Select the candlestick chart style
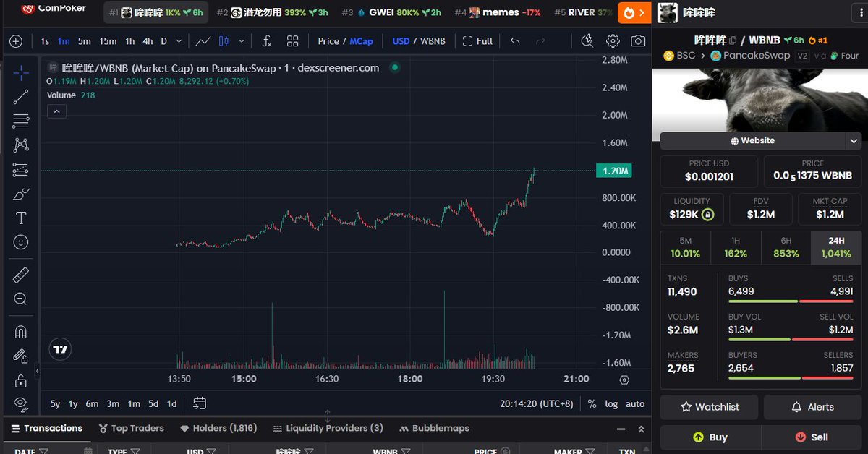Image resolution: width=868 pixels, height=454 pixels. point(223,41)
